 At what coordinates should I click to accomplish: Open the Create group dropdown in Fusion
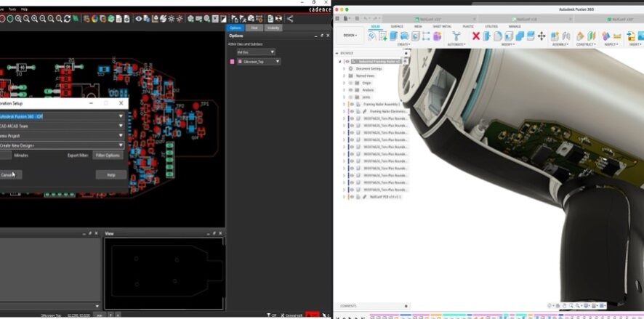pos(403,44)
